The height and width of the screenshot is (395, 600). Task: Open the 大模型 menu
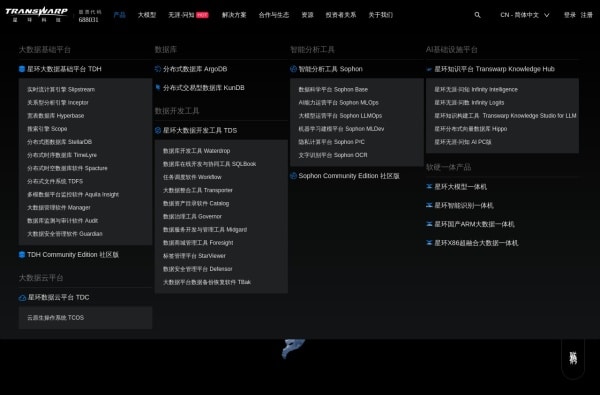click(x=147, y=15)
